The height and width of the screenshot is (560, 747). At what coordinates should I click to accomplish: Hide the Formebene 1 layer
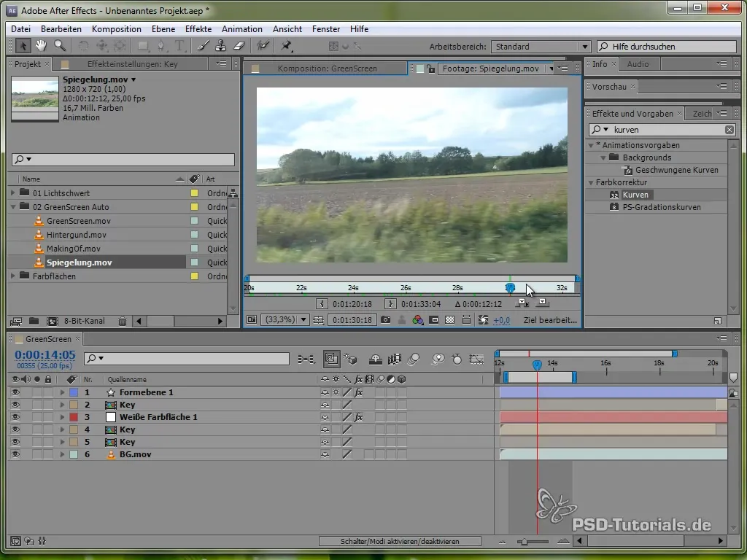[15, 392]
